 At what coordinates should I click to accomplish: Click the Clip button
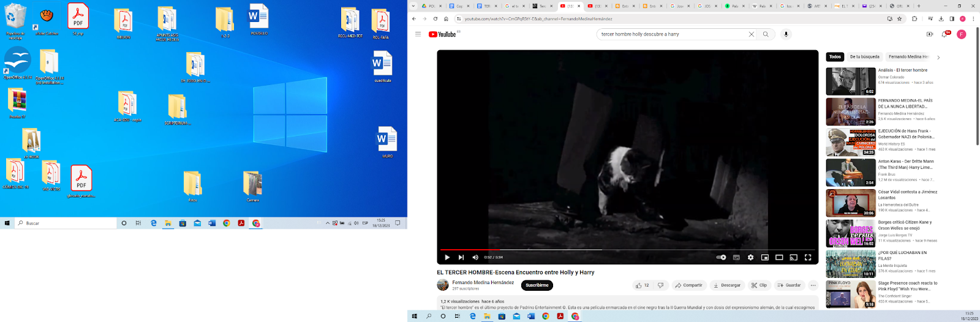coord(759,285)
